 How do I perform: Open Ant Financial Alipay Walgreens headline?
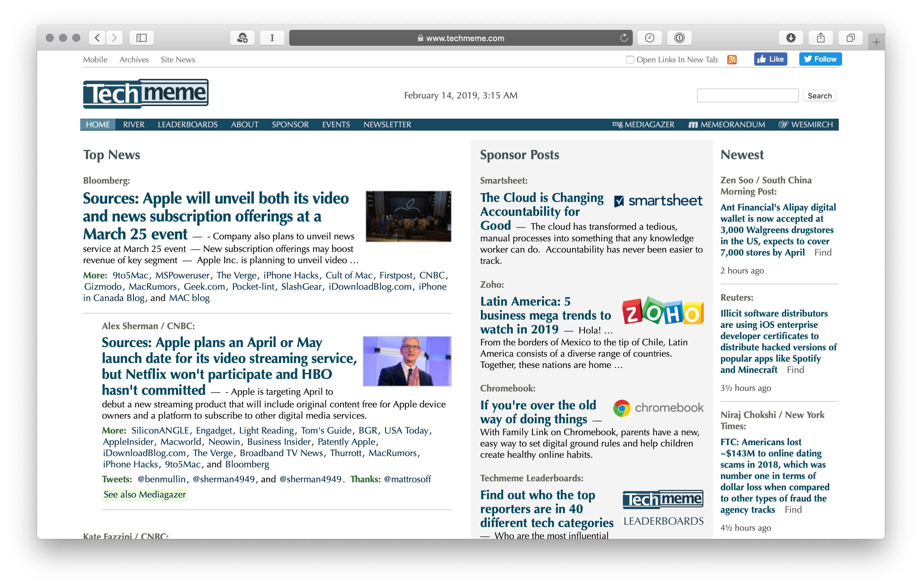[778, 230]
